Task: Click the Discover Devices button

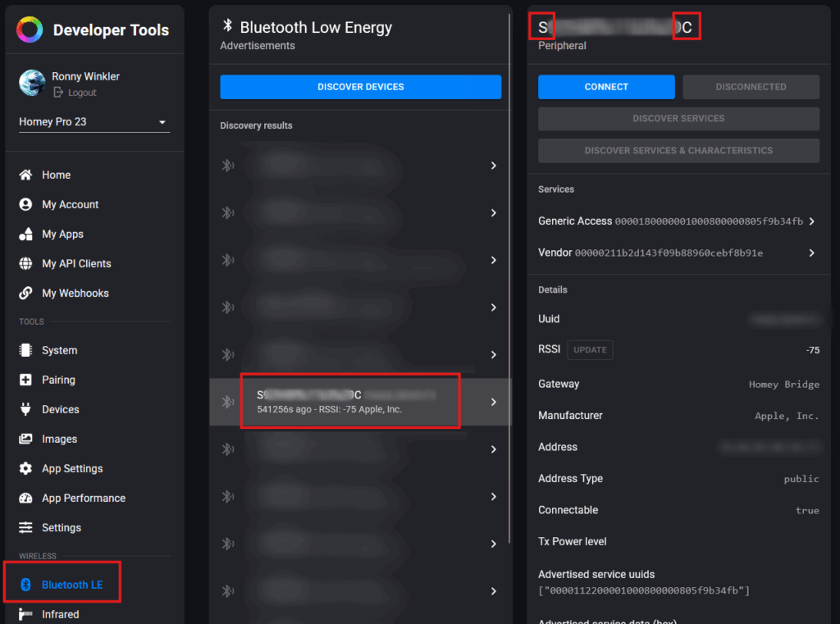Action: pyautogui.click(x=361, y=87)
